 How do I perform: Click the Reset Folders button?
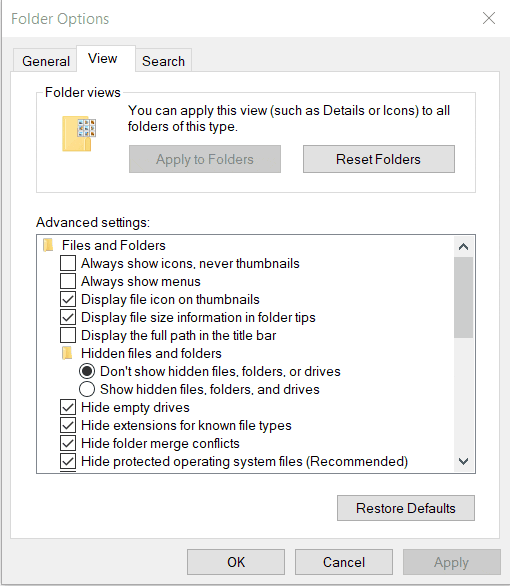378,159
